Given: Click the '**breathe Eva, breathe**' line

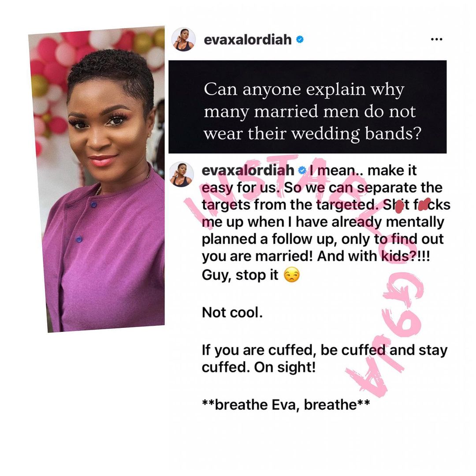Looking at the screenshot, I should pos(286,405).
